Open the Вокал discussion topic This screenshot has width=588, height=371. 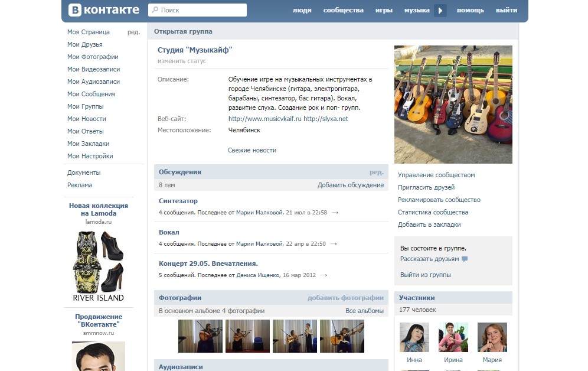pyautogui.click(x=169, y=232)
